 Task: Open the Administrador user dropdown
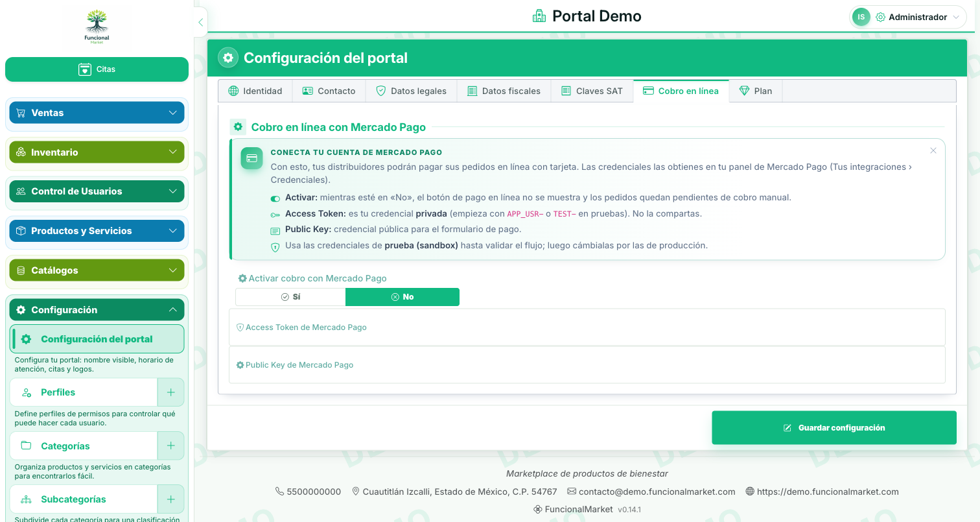[x=908, y=18]
